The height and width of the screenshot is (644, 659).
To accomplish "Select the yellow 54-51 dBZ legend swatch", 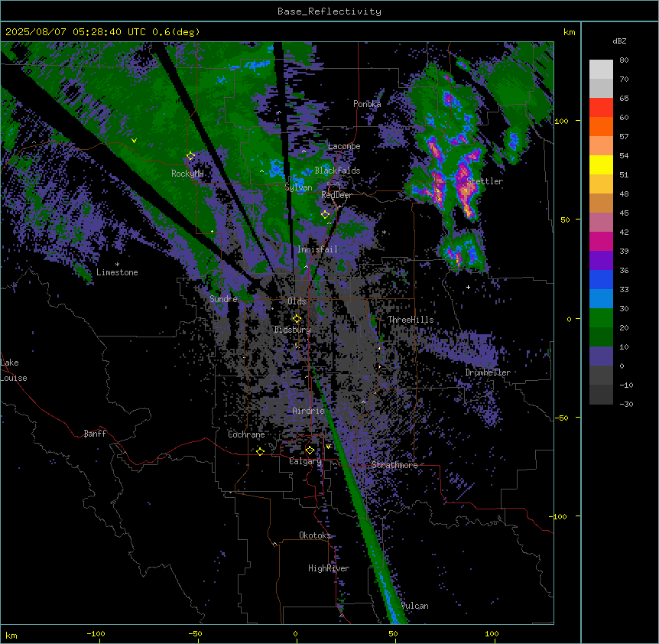I will (601, 164).
